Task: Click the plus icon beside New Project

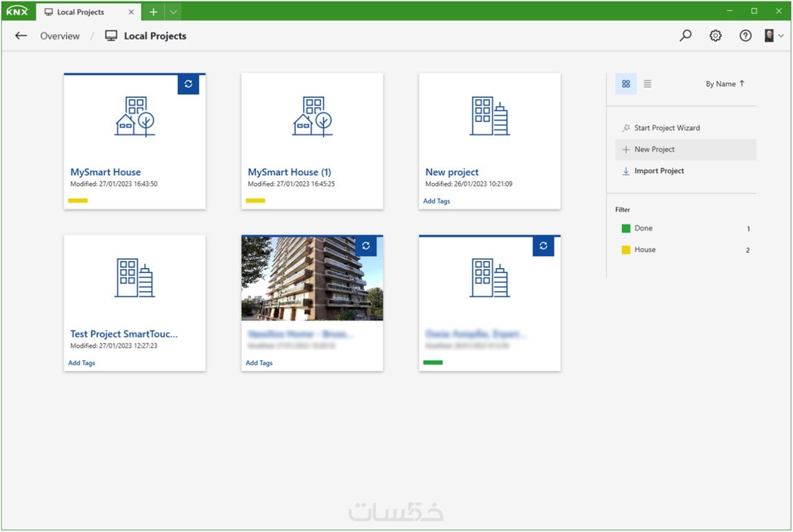Action: [626, 150]
